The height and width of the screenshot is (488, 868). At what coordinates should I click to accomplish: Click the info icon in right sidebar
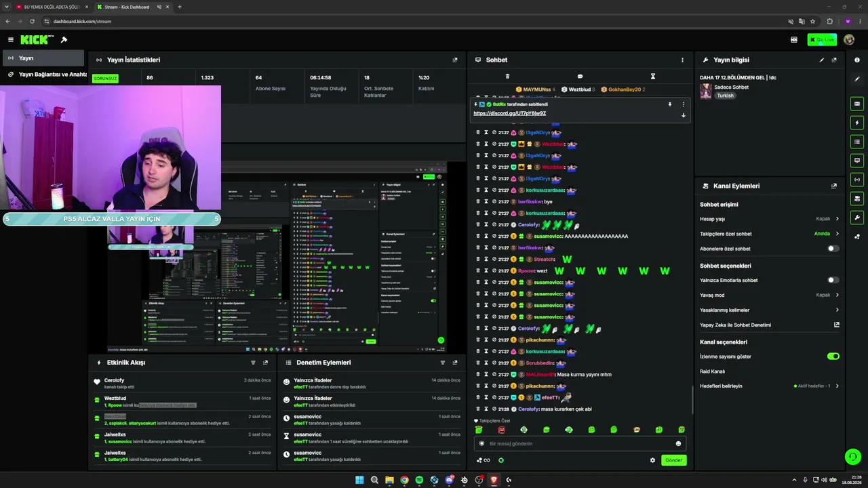click(857, 60)
